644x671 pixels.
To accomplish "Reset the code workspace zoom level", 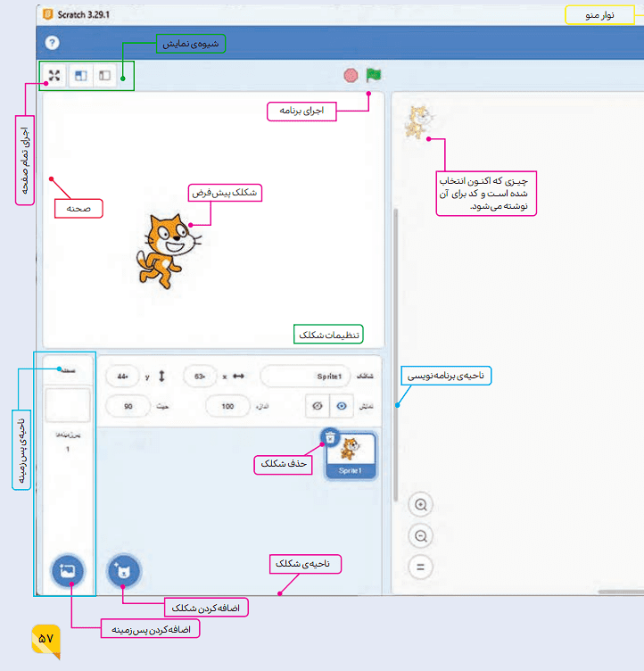I will [421, 567].
